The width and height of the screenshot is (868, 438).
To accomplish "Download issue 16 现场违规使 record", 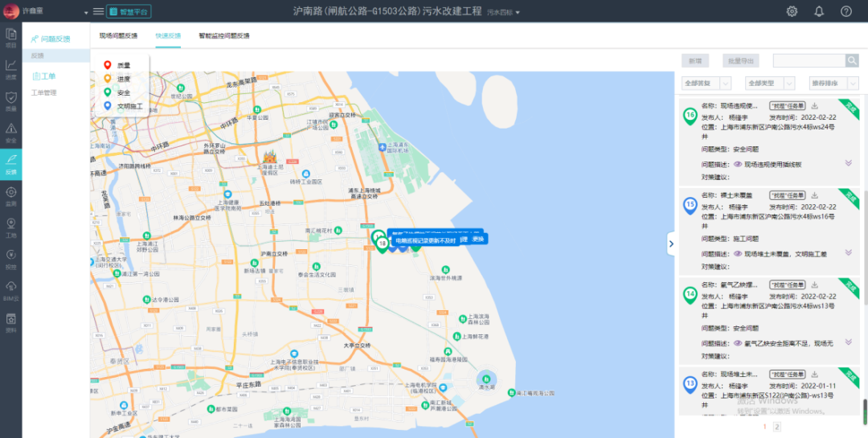I will [814, 106].
